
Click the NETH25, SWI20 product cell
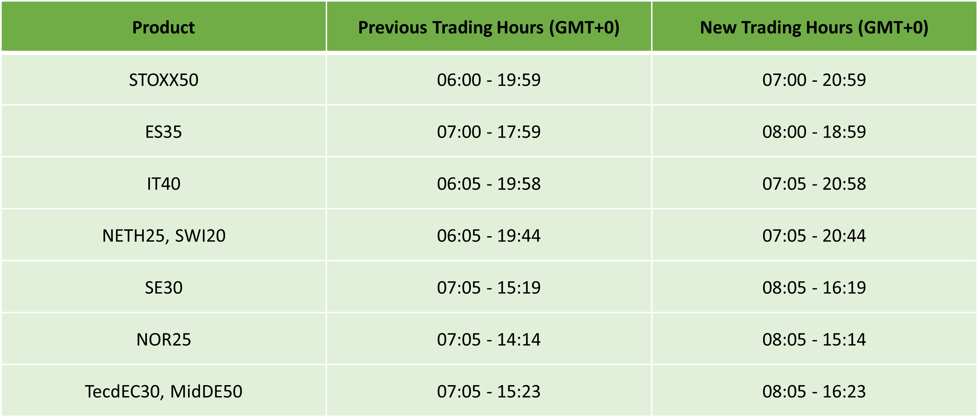point(163,235)
